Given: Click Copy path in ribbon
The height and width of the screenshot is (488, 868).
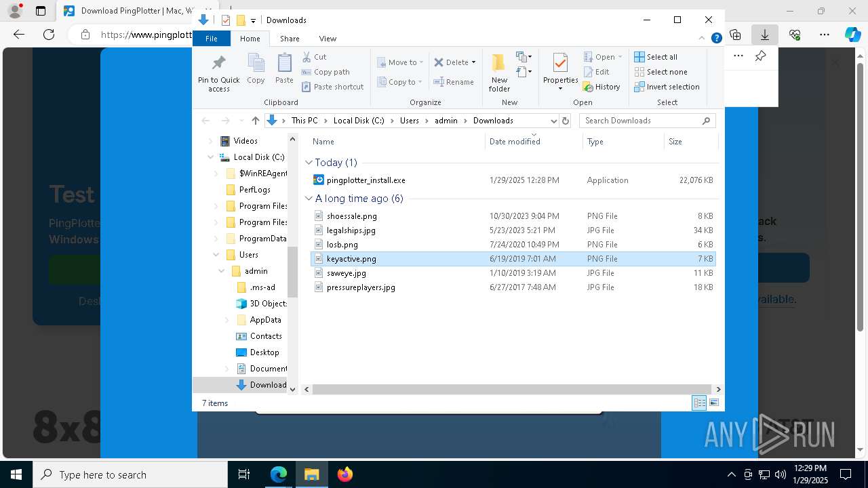Looking at the screenshot, I should pos(325,72).
